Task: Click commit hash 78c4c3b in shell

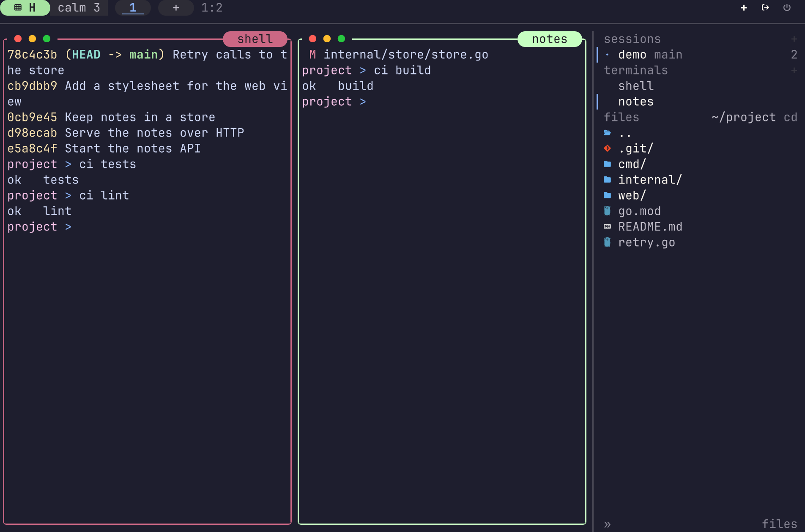Action: 32,55
